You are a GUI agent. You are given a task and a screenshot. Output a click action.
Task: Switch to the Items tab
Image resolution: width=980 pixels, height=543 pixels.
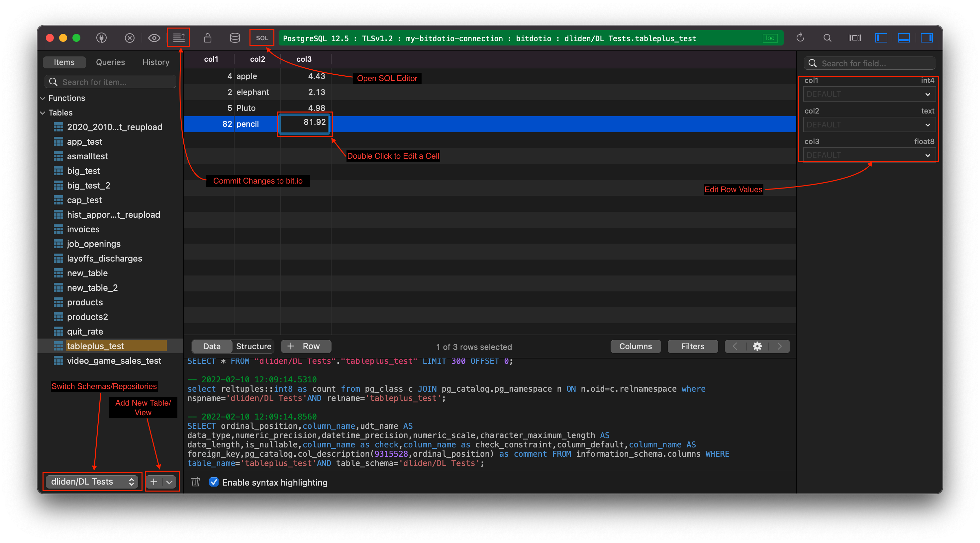coord(64,62)
